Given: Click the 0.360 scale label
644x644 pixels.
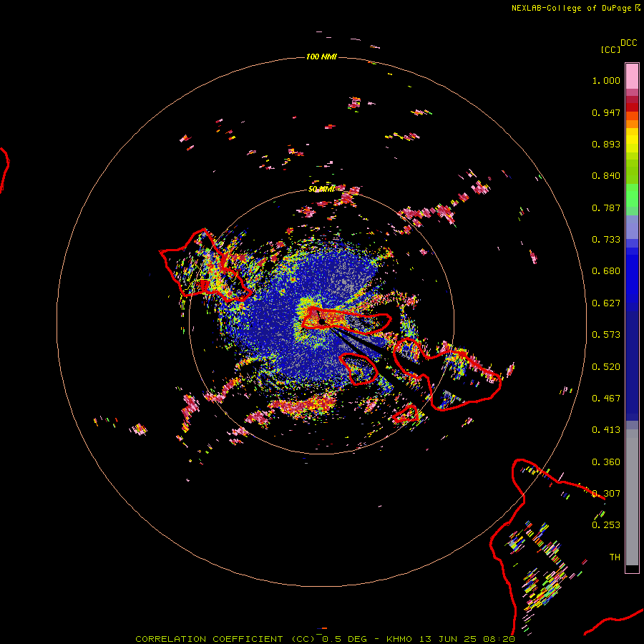Looking at the screenshot, I should tap(606, 462).
